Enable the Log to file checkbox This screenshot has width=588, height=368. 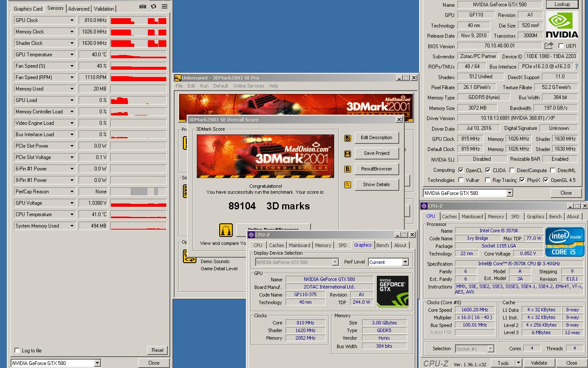pyautogui.click(x=17, y=350)
